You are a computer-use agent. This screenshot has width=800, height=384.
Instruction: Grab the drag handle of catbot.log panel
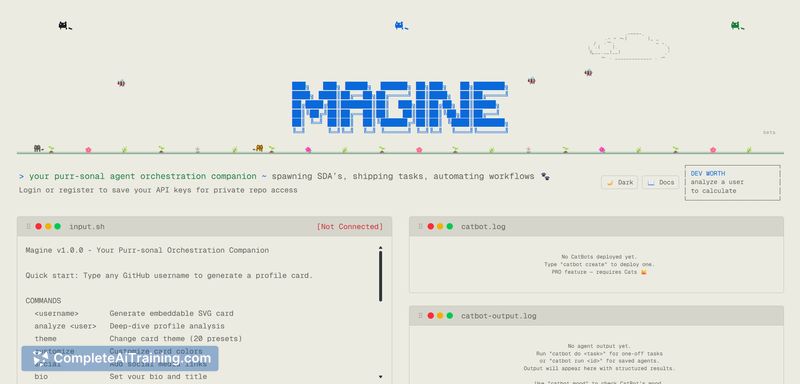coord(420,226)
